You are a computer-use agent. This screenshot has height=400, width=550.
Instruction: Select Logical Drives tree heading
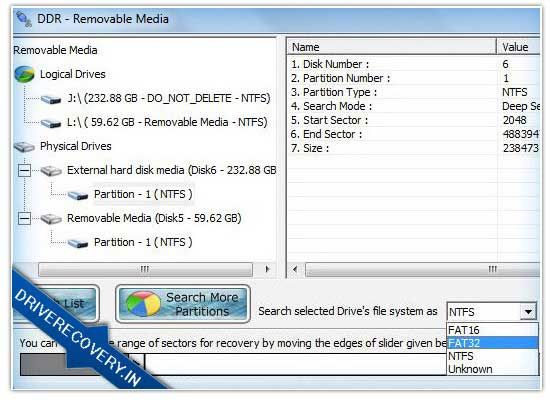click(73, 74)
